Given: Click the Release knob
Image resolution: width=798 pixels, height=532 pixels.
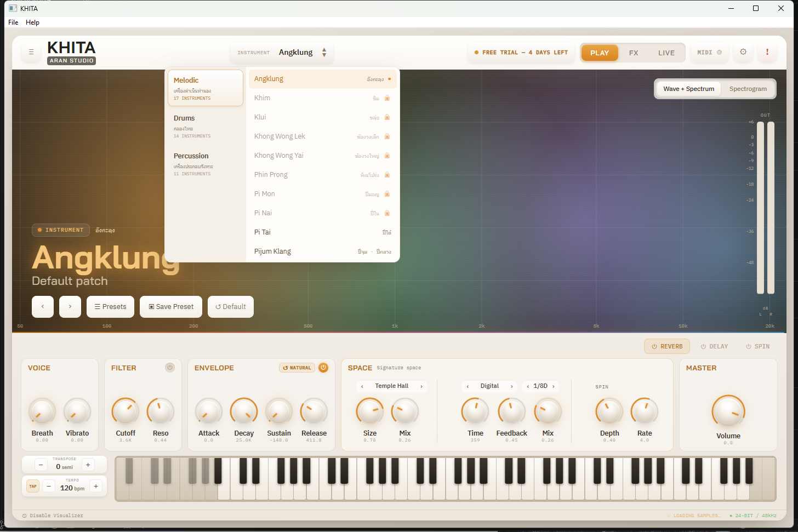Looking at the screenshot, I should [x=314, y=411].
